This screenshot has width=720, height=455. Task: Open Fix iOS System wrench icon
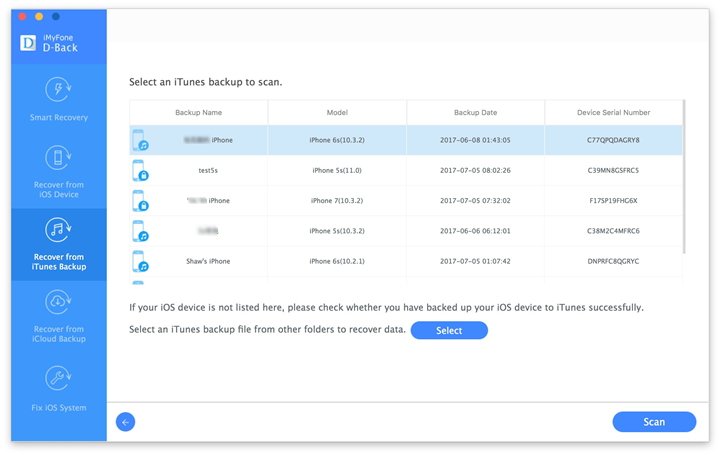(58, 378)
